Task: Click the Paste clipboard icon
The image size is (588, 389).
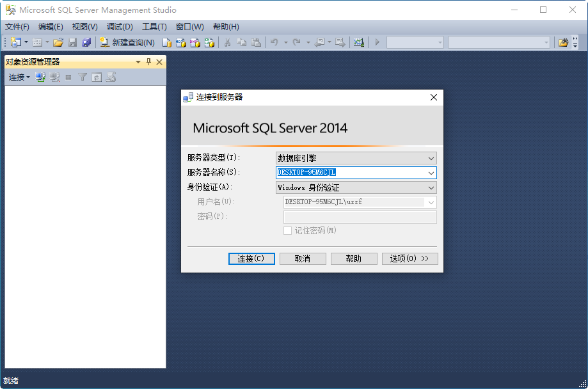Action: [256, 42]
